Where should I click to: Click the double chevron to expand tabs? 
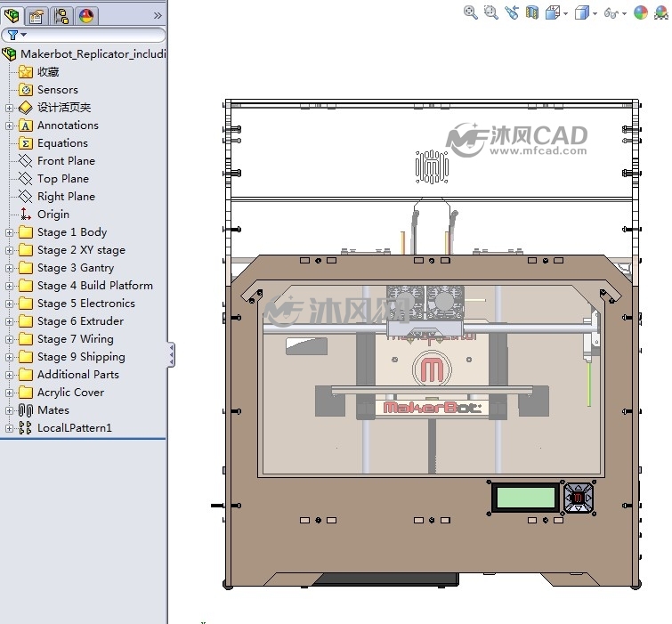[x=158, y=16]
